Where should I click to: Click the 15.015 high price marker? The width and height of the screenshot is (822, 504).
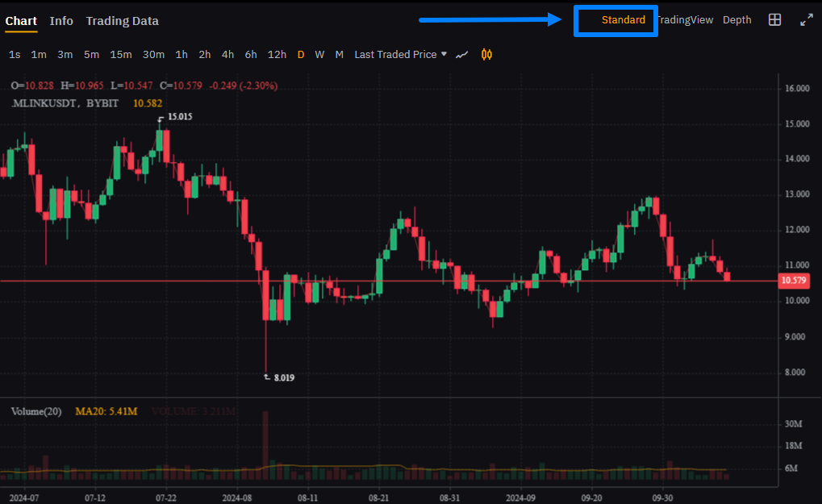[179, 117]
